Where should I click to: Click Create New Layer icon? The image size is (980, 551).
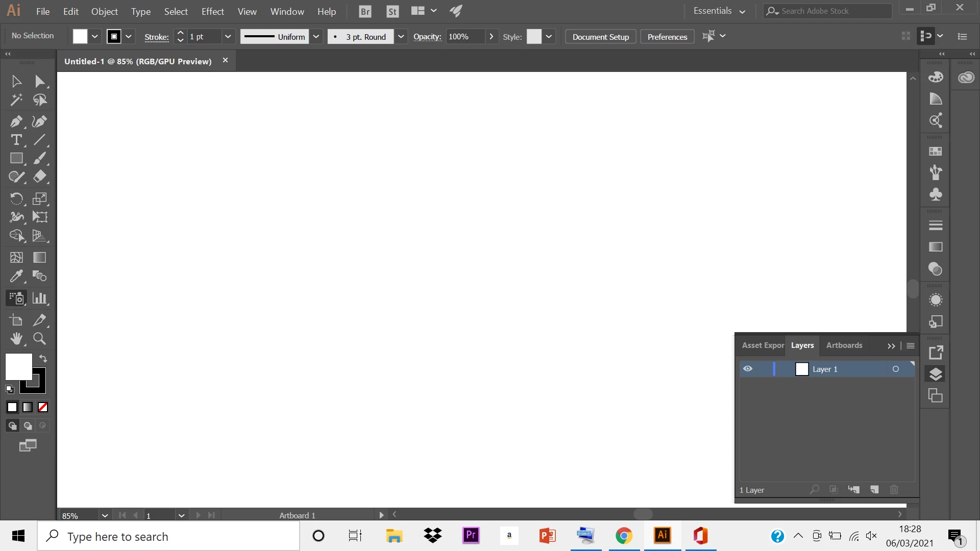(x=874, y=490)
